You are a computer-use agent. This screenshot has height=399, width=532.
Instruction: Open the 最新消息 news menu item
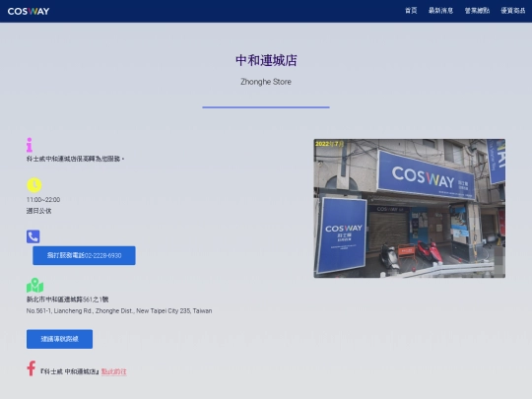440,11
